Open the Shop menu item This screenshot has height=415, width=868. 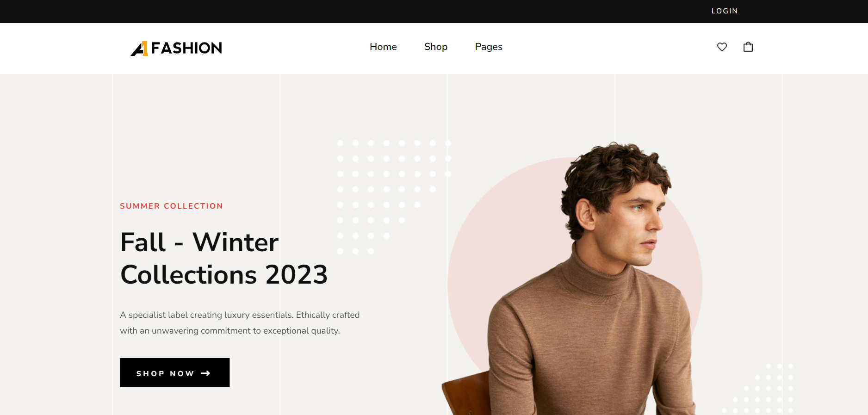click(436, 47)
